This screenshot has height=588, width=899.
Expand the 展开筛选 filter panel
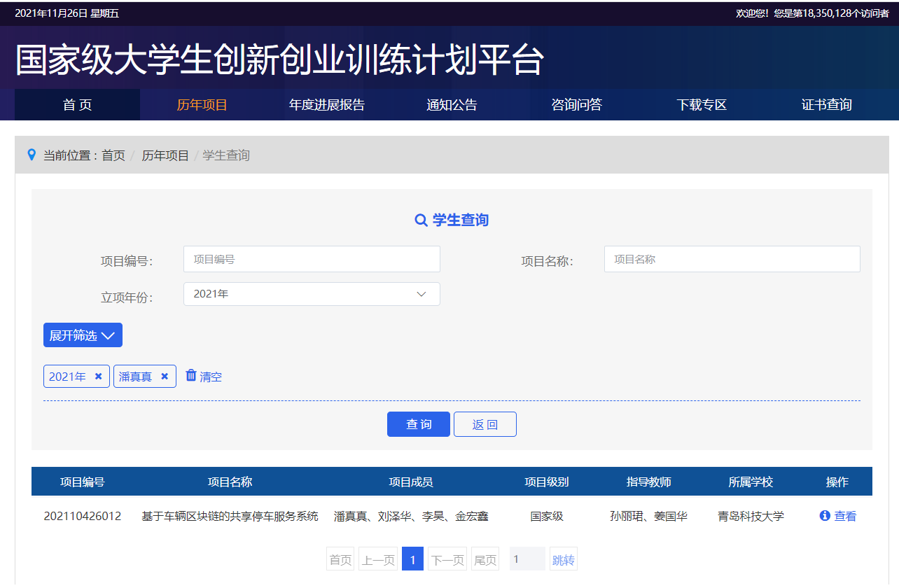point(83,335)
